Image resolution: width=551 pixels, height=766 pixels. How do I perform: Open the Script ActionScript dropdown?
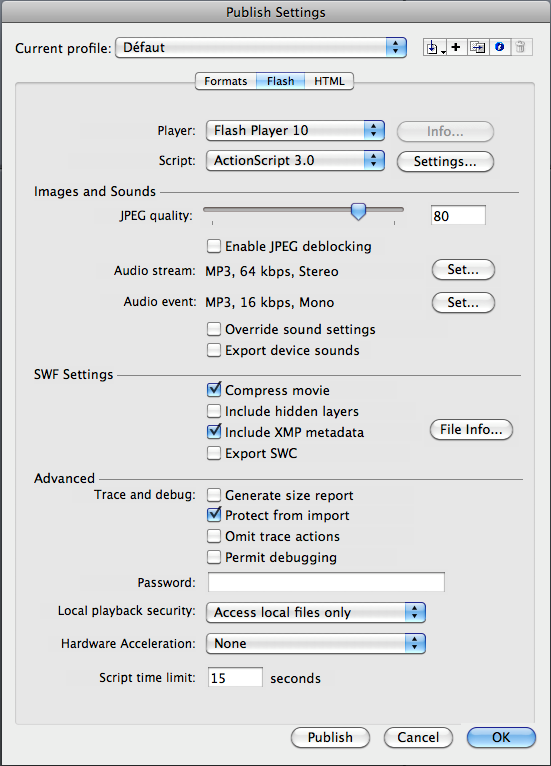pyautogui.click(x=296, y=161)
